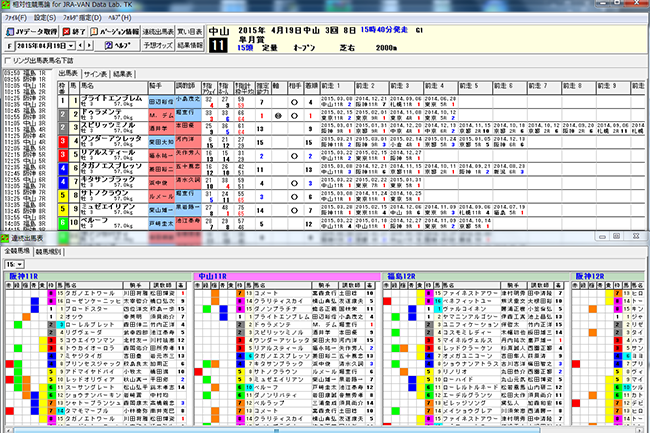Open バージョン情報 version info
This screenshot has width=650, height=433.
pyautogui.click(x=114, y=31)
